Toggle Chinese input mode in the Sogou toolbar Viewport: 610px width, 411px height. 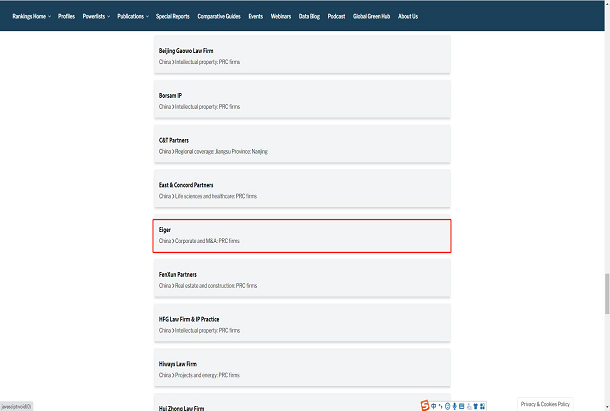[433, 406]
